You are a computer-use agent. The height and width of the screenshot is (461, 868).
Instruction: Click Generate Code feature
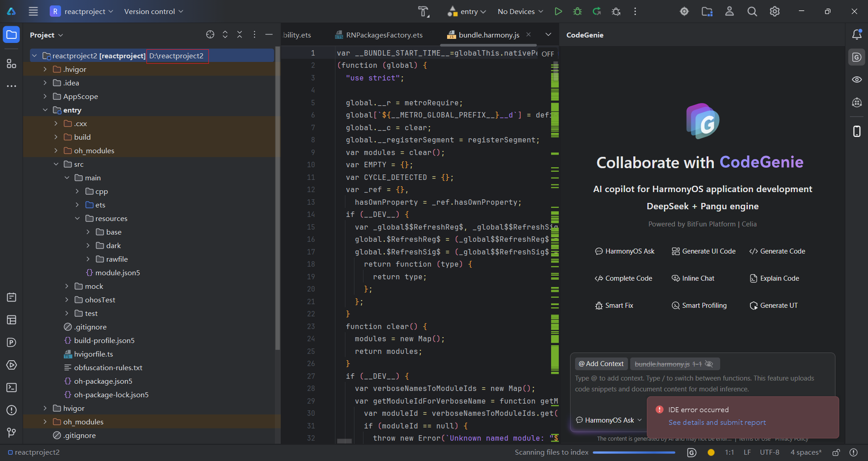[777, 251]
